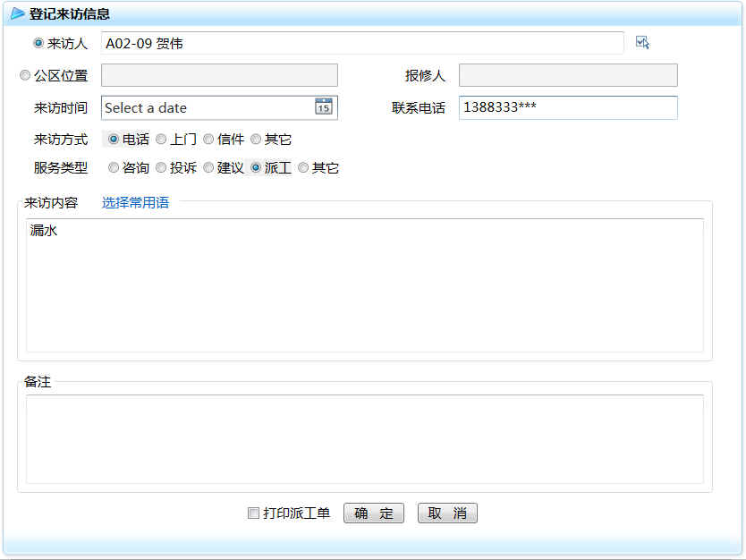
Task: Click the 联系电话 label
Action: [x=419, y=108]
